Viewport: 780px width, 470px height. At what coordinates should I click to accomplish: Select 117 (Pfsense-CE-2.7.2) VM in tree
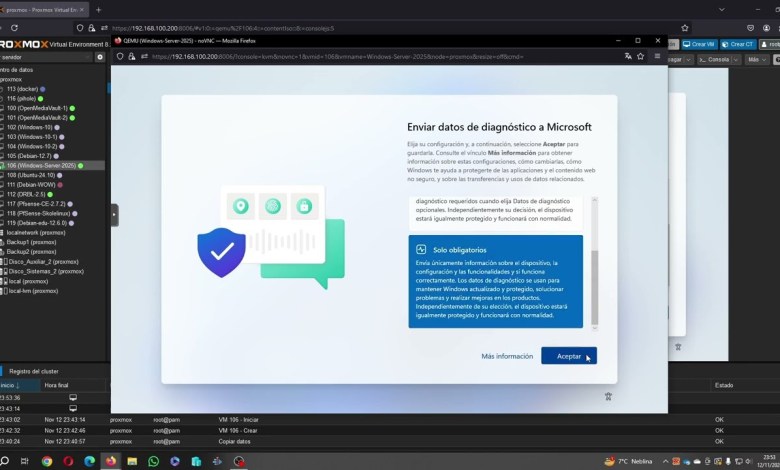pos(38,204)
